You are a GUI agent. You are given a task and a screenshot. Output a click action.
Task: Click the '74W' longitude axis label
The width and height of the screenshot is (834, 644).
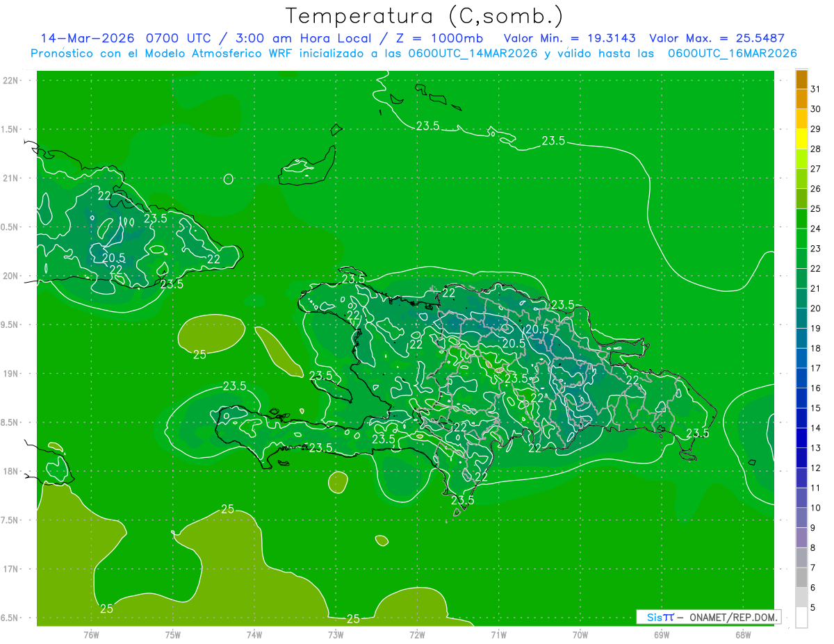pyautogui.click(x=254, y=635)
